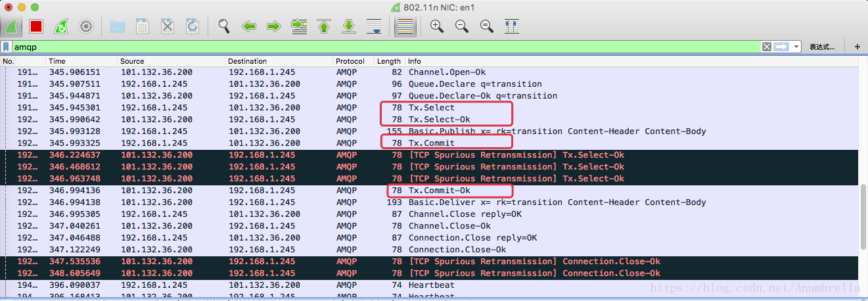Sort packets by Time column

click(x=82, y=61)
